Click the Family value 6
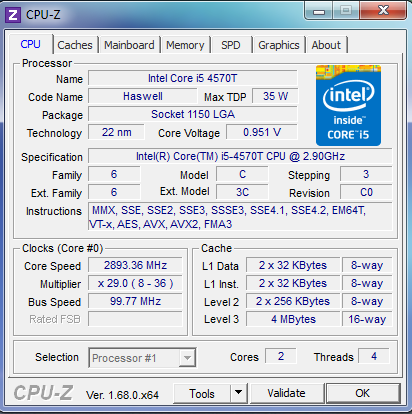This screenshot has height=414, width=412. (x=114, y=174)
